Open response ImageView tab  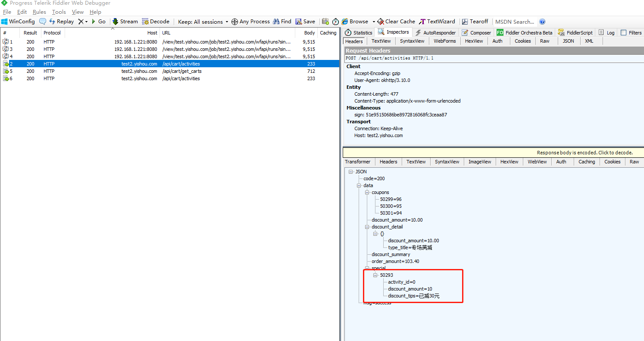point(480,162)
